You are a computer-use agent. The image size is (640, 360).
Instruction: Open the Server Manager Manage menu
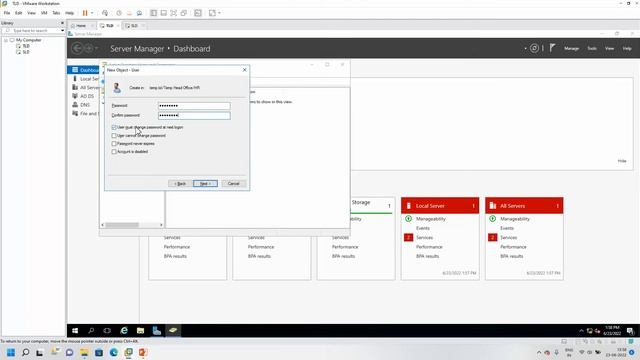click(x=571, y=48)
